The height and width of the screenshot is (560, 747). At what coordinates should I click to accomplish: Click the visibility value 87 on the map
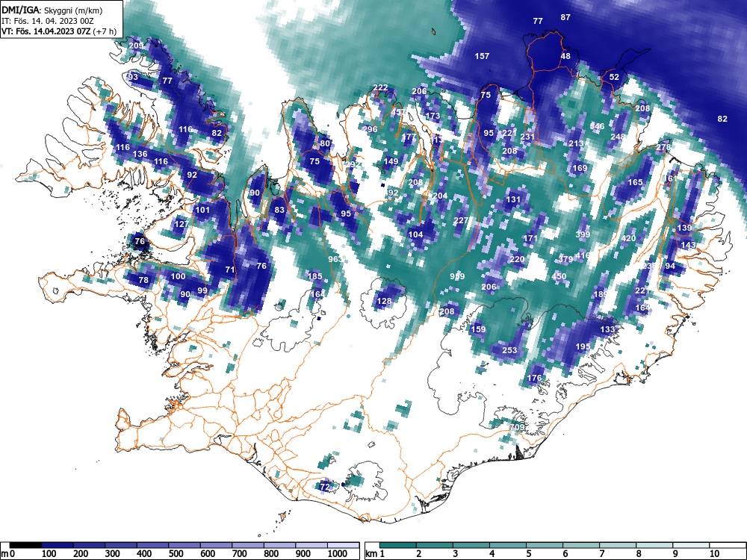click(565, 17)
